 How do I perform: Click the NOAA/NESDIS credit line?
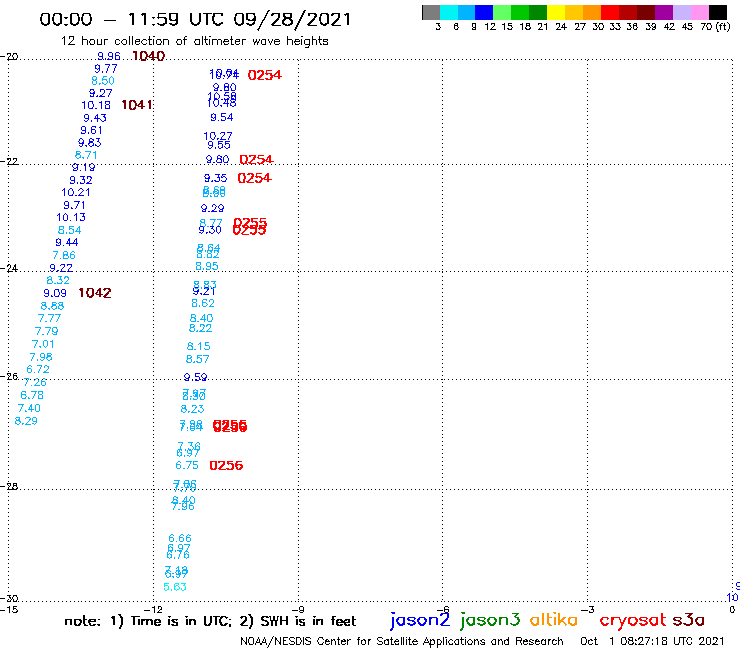[x=402, y=641]
